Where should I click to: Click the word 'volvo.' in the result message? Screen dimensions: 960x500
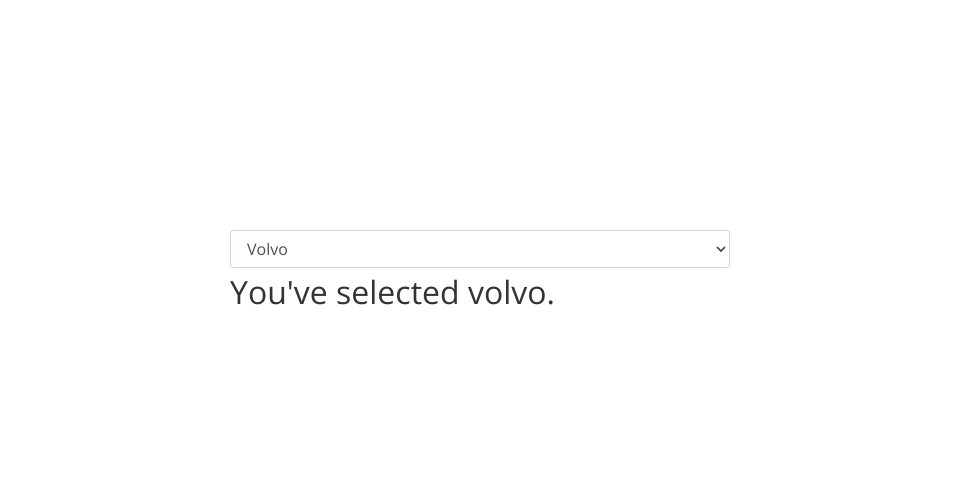pyautogui.click(x=510, y=292)
